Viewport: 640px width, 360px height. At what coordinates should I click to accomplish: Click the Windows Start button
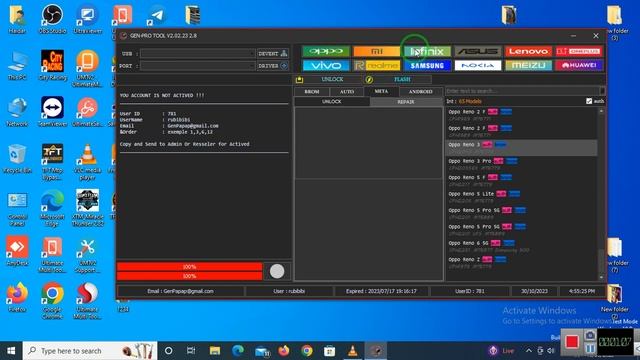coord(11,351)
